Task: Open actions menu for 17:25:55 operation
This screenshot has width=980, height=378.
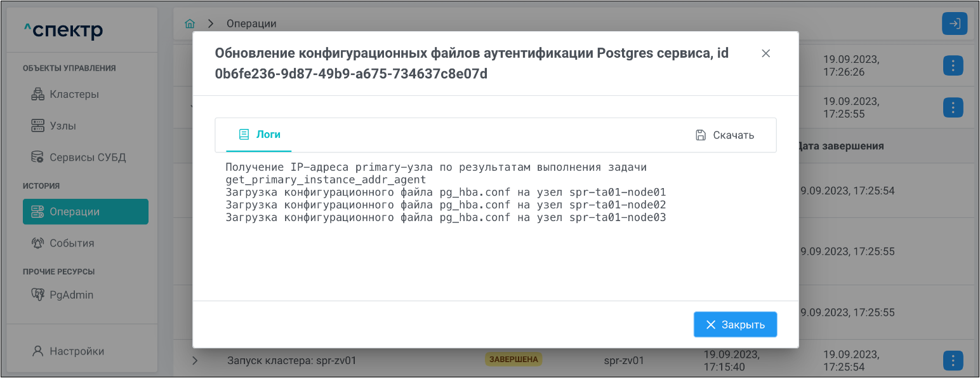Action: pyautogui.click(x=953, y=107)
